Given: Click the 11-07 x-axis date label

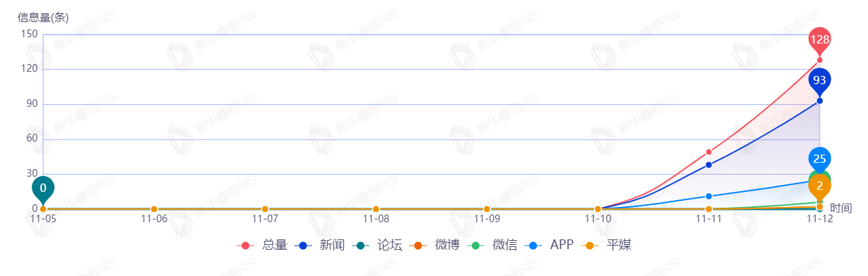Looking at the screenshot, I should (x=265, y=219).
